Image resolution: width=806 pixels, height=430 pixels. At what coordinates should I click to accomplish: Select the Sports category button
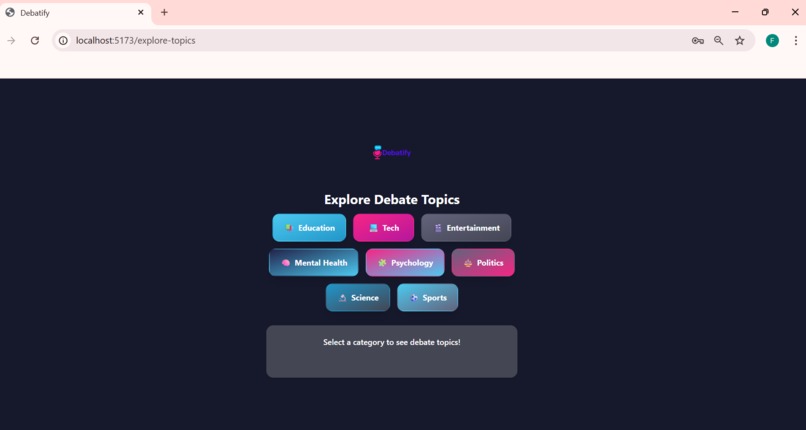[x=428, y=297]
